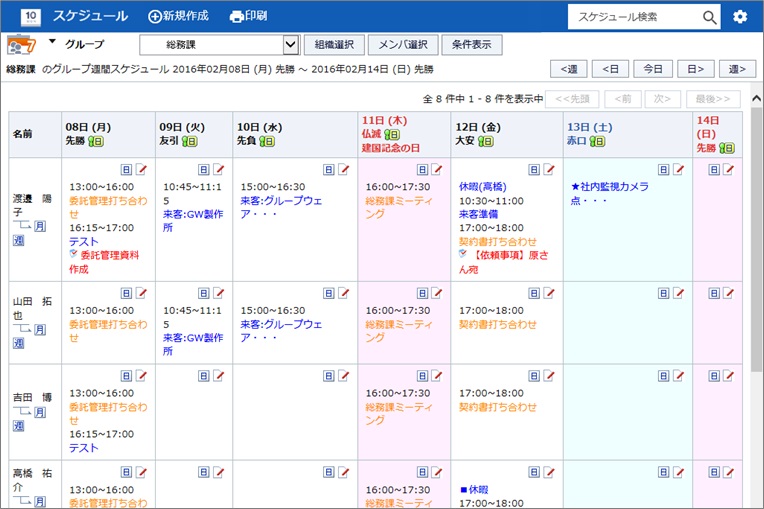Open 山田's 来客:グループウェア event
Screen dimensions: 764x509
(x=281, y=331)
